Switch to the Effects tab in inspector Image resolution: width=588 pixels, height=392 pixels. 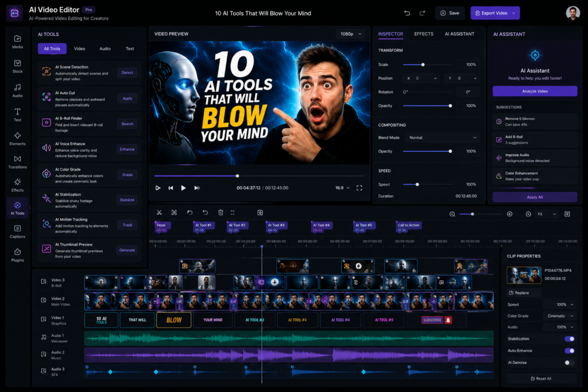pos(424,34)
